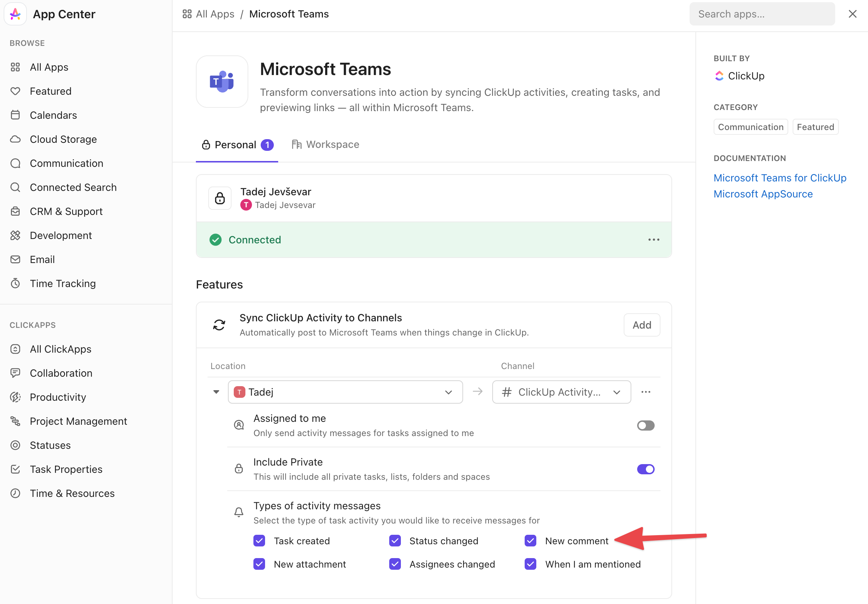Click the Microsoft Teams app logo
Screen dimensions: 868x604
coord(222,82)
